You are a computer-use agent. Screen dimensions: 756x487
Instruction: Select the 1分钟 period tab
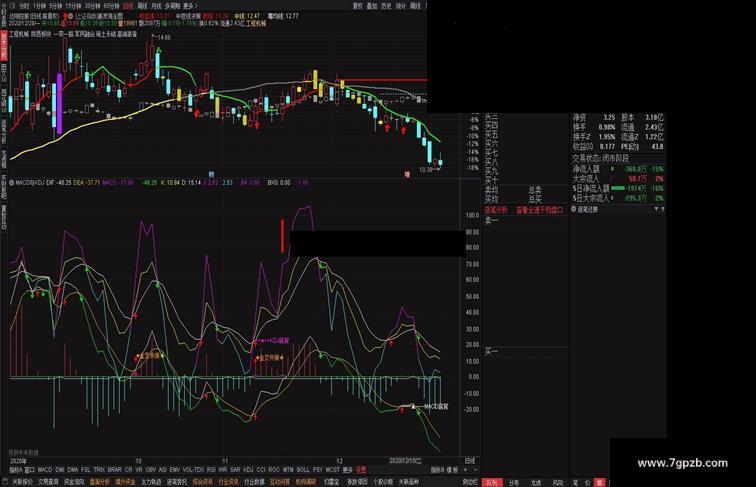coord(39,6)
